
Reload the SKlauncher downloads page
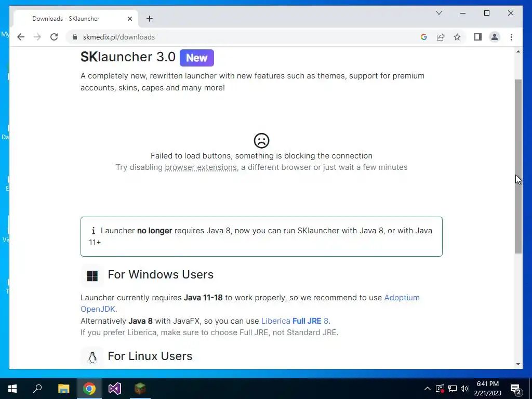[x=54, y=37]
